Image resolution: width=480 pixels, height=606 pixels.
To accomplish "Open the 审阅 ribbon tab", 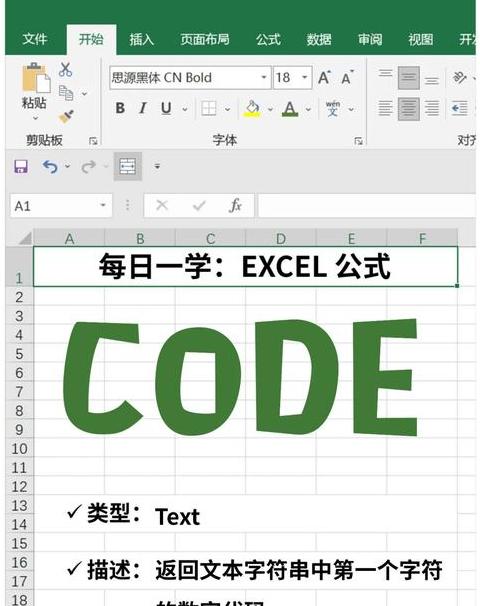I will (x=370, y=39).
